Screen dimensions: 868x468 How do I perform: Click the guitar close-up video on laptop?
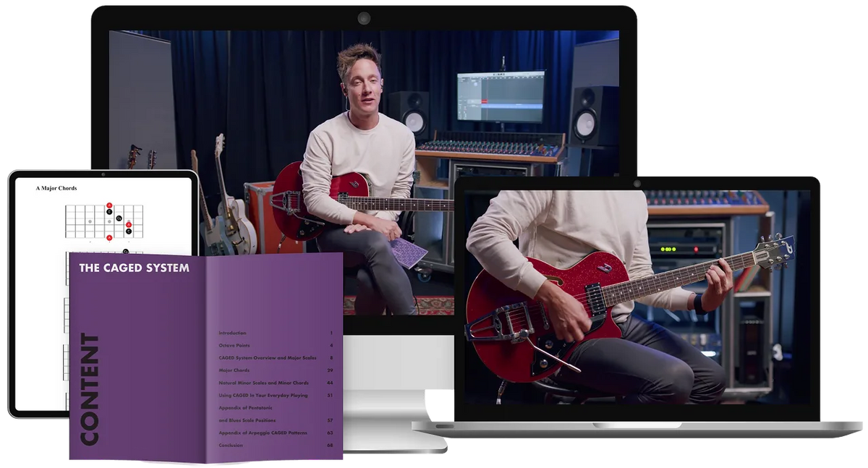tap(637, 297)
